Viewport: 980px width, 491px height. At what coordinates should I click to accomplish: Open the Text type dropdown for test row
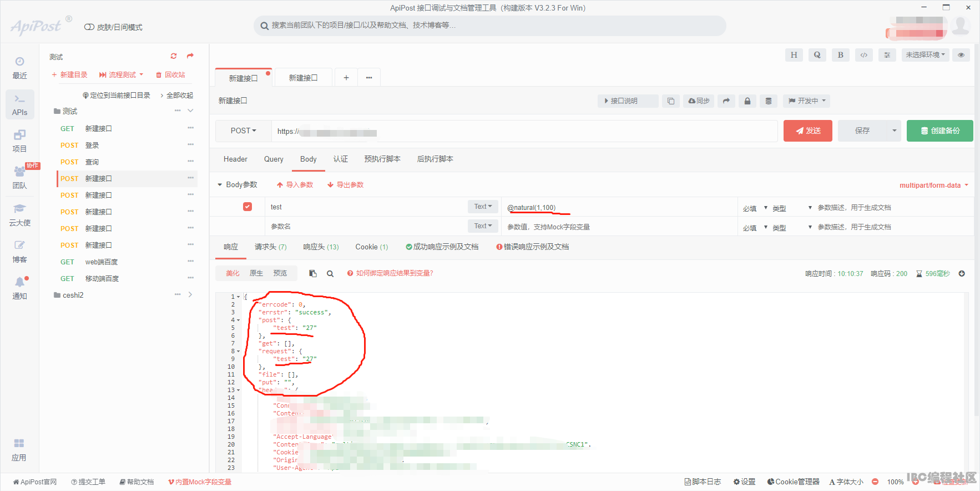pyautogui.click(x=483, y=207)
